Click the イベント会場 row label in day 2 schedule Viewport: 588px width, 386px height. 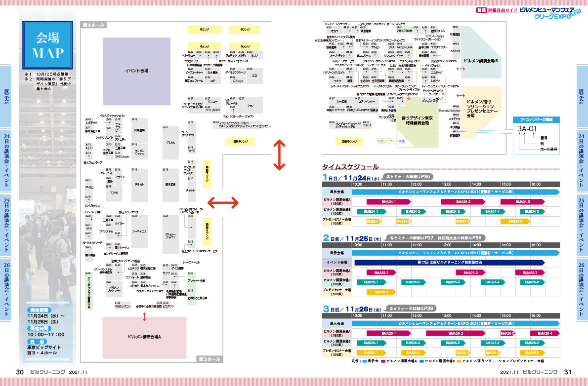(x=336, y=262)
